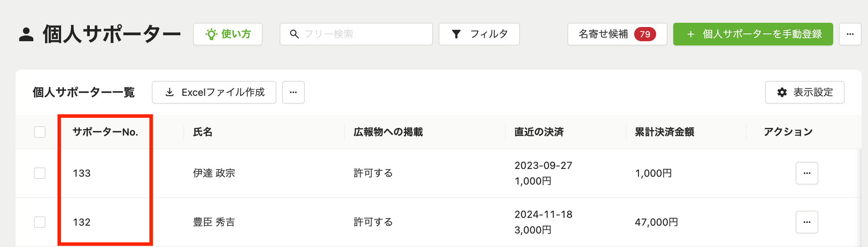Click the 名寄せ候補 button

(617, 34)
